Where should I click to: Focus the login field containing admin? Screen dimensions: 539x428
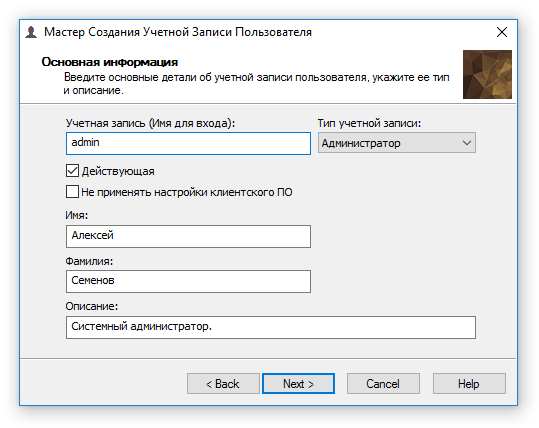pos(188,143)
